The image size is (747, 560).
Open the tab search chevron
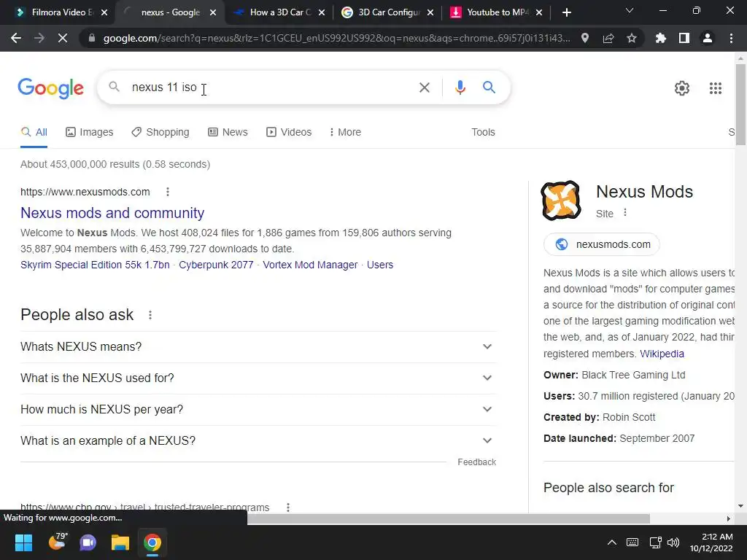pyautogui.click(x=630, y=10)
